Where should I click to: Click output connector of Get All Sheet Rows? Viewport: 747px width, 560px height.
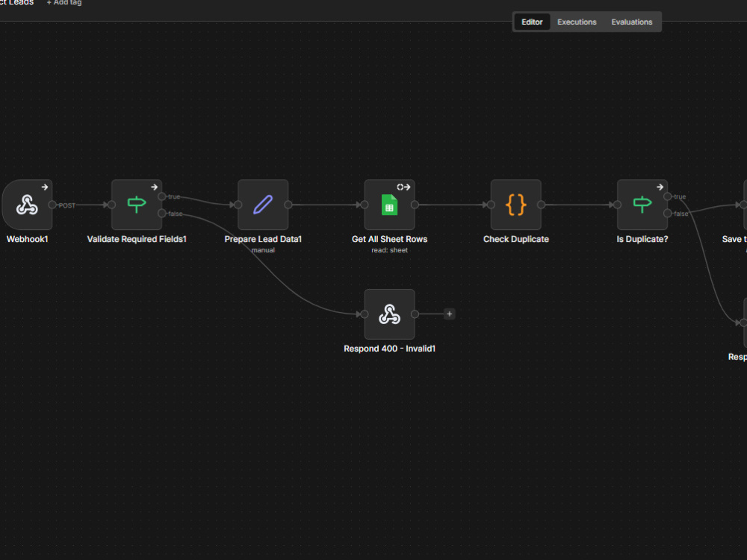415,205
